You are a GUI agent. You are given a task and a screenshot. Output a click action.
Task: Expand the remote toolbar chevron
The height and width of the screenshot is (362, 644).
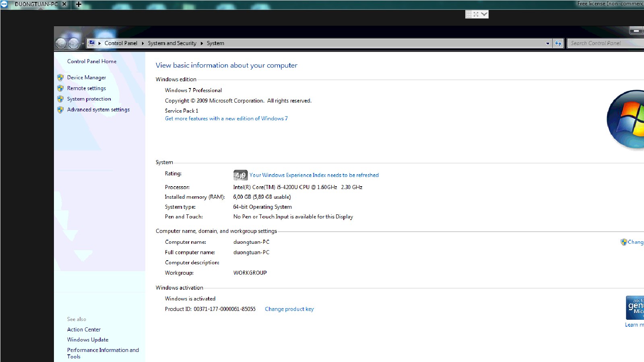pyautogui.click(x=484, y=14)
